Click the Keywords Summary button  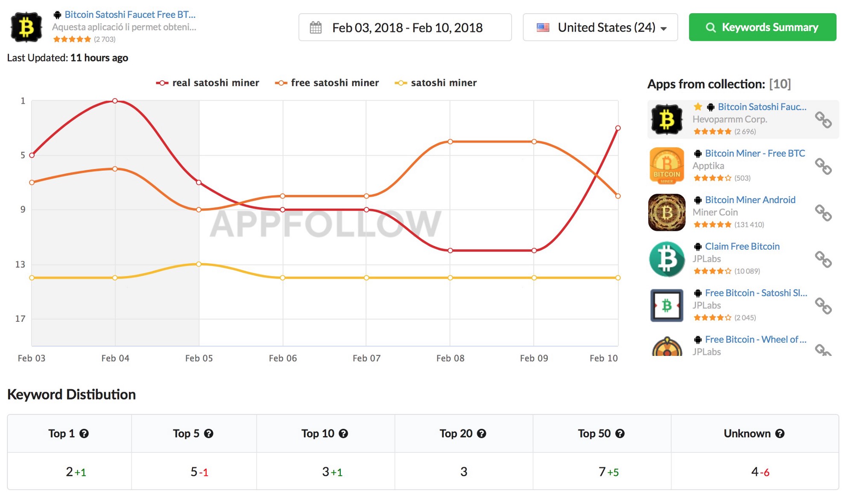(x=762, y=27)
